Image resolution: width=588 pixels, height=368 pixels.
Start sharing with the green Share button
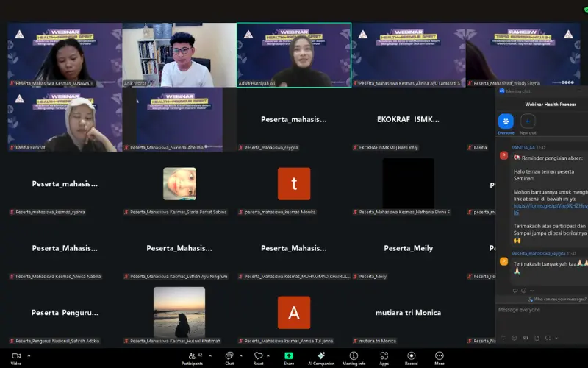pyautogui.click(x=289, y=356)
